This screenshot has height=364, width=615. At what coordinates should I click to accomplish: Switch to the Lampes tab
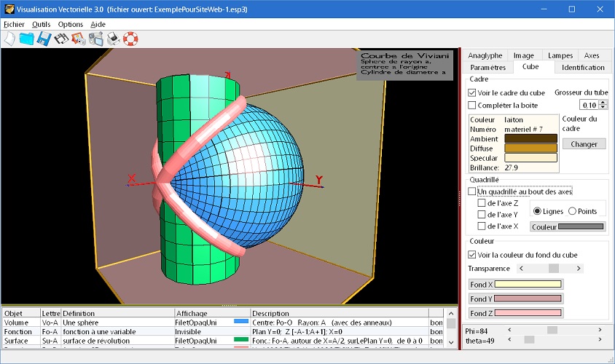(560, 55)
